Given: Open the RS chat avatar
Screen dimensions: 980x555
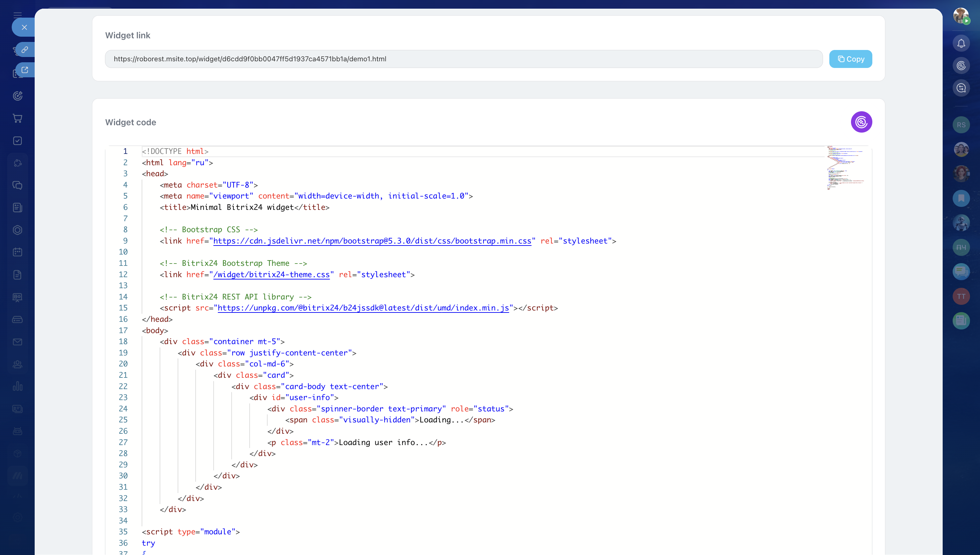Looking at the screenshot, I should 961,125.
